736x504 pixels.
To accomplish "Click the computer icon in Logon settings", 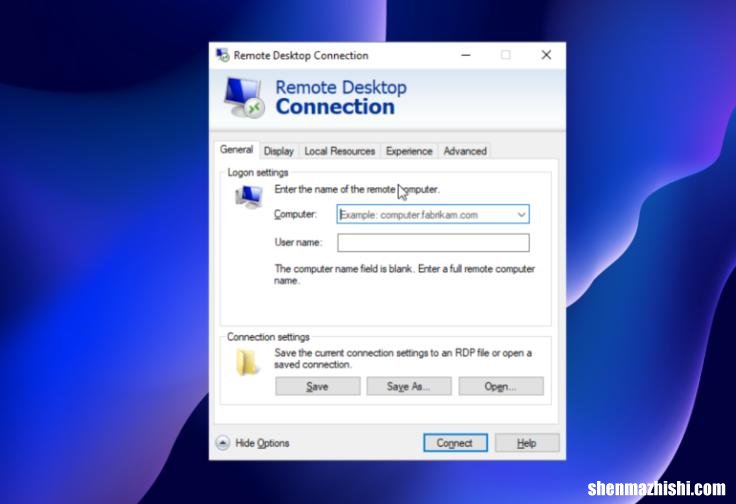I will click(x=249, y=196).
